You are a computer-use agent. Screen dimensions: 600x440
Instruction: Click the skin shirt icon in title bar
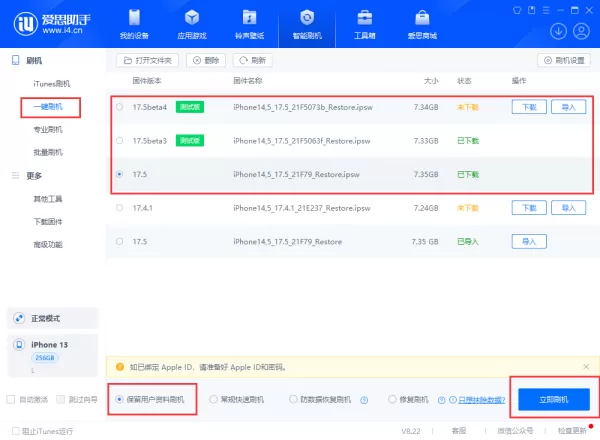coord(517,10)
